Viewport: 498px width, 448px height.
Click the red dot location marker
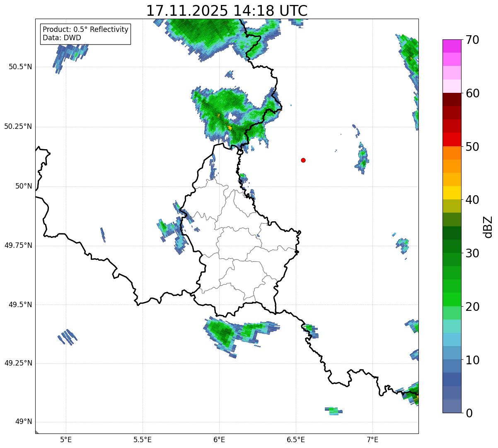coord(303,160)
